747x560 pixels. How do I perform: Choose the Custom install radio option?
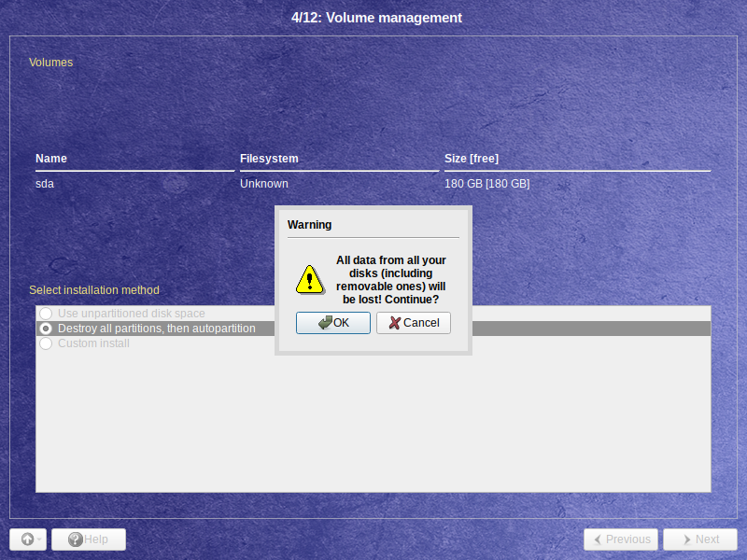(373, 343)
